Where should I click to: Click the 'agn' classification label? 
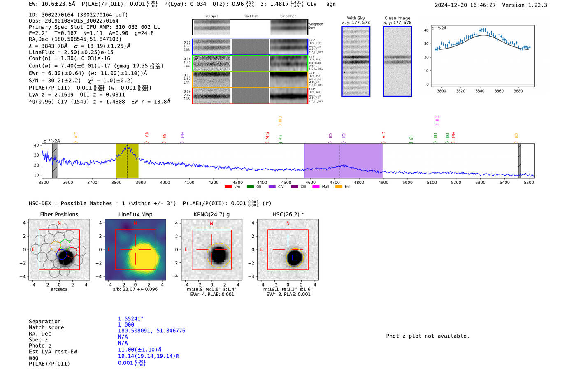[x=331, y=4]
